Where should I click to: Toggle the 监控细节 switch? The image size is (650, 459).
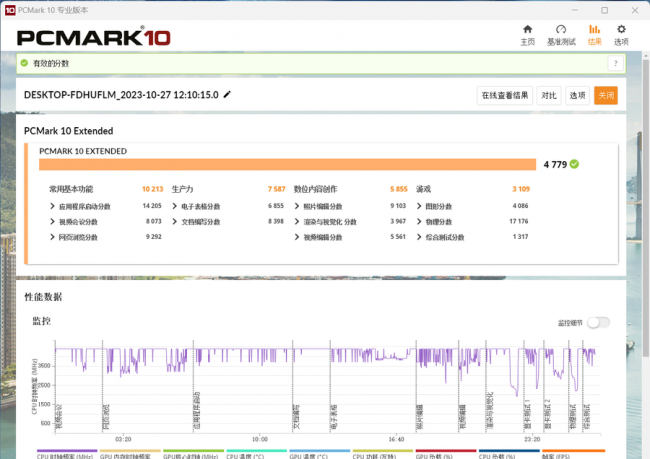[x=599, y=323]
